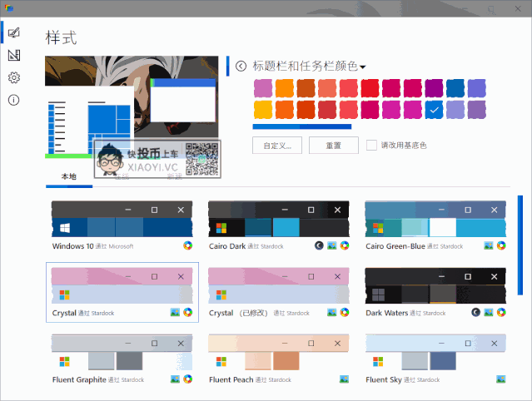
Task: Switch to the 本地 tab
Action: 69,176
